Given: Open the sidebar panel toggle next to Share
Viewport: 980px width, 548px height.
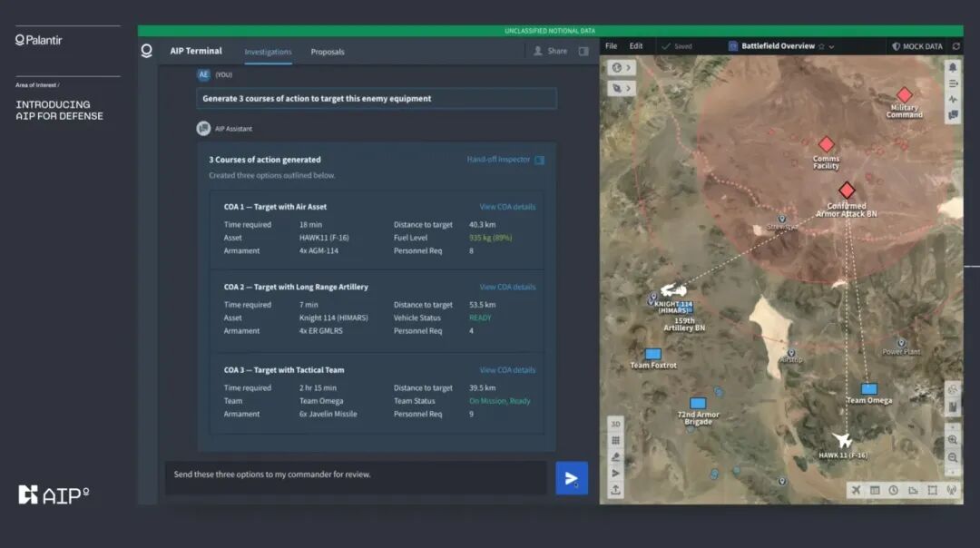Looking at the screenshot, I should coord(583,51).
